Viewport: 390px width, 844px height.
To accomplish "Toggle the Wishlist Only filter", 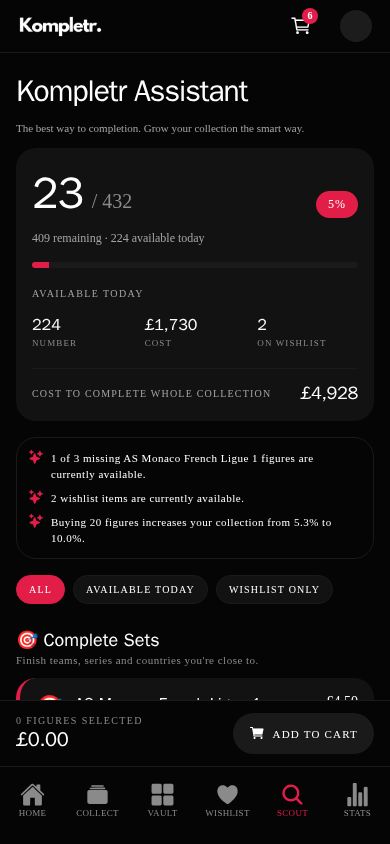I will [274, 589].
